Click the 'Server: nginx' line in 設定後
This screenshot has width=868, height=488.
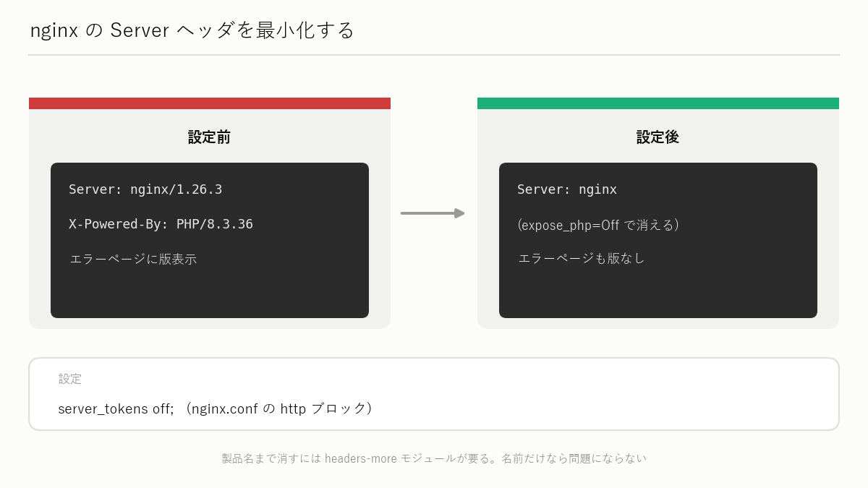pyautogui.click(x=567, y=189)
